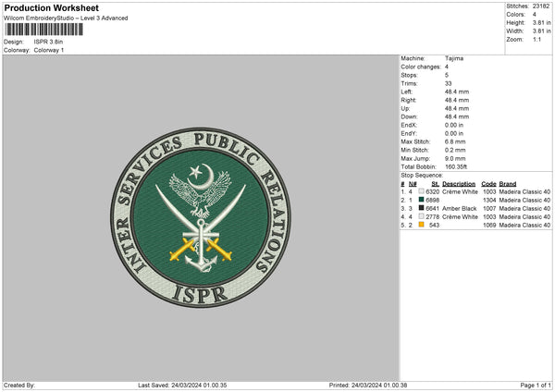Click stitch count 2778 in row 4
The width and height of the screenshot is (555, 392).
tap(433, 216)
